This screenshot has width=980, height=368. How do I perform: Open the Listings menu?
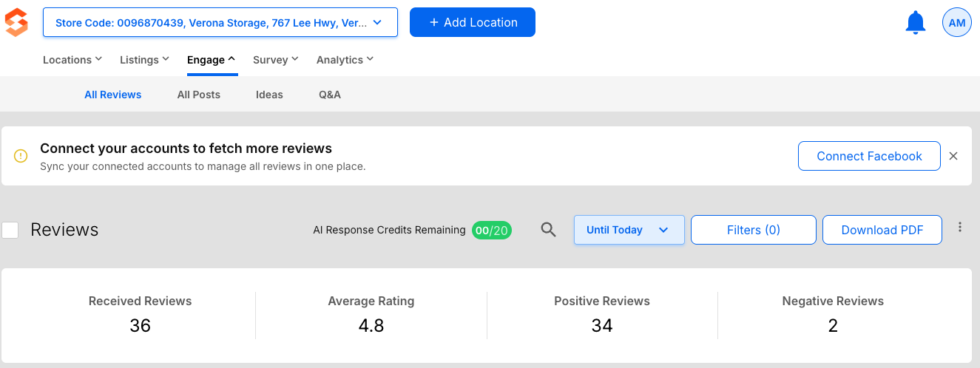144,60
